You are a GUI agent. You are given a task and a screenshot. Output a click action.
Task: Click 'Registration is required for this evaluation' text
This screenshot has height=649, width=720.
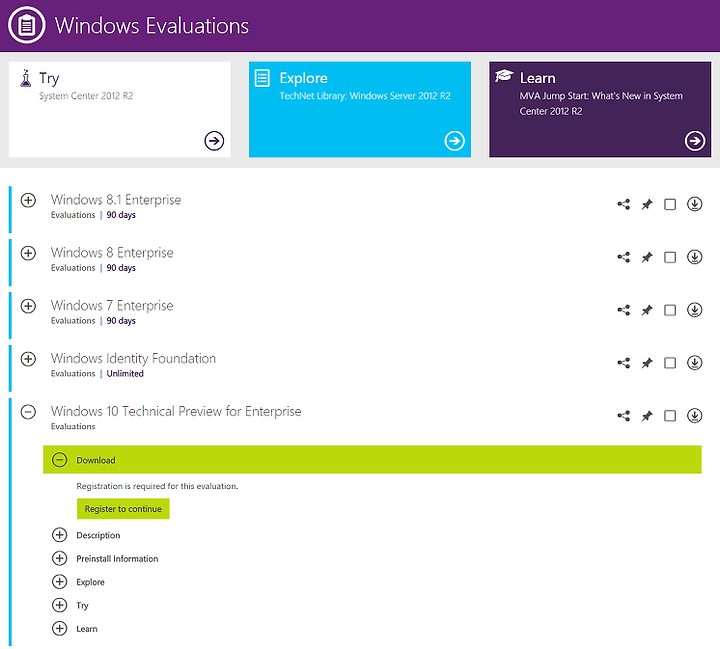(x=157, y=486)
